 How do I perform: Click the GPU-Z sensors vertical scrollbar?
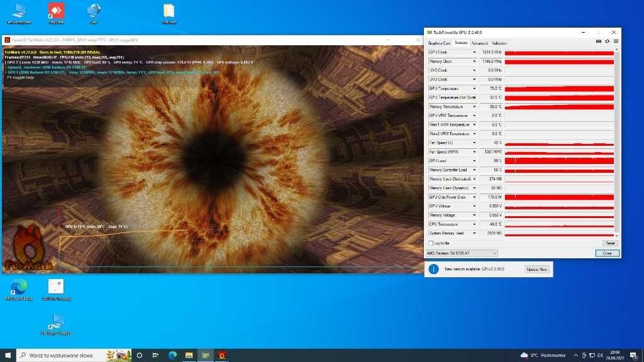[617, 141]
